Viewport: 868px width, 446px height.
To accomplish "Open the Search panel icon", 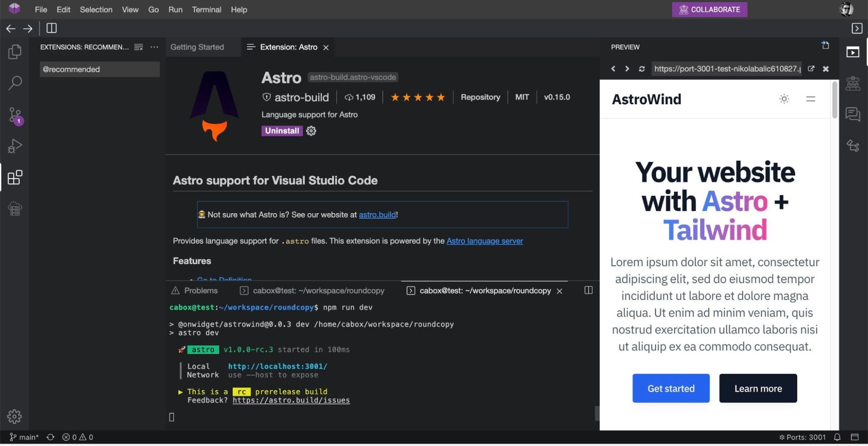I will 15,83.
